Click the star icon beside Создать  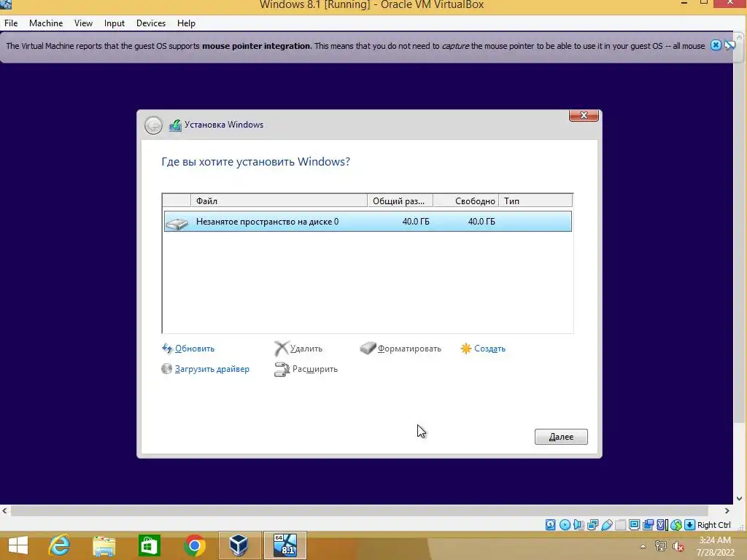[x=465, y=349]
